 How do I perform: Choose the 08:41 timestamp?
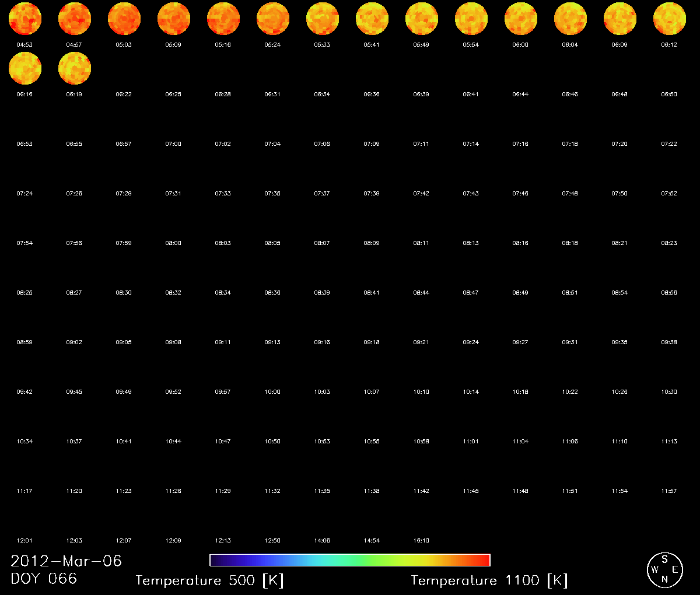(x=372, y=293)
